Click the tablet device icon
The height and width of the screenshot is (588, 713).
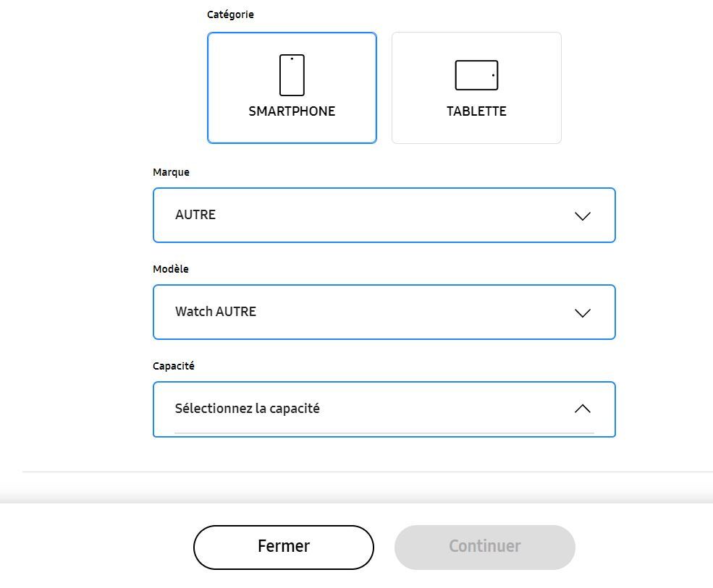(476, 75)
